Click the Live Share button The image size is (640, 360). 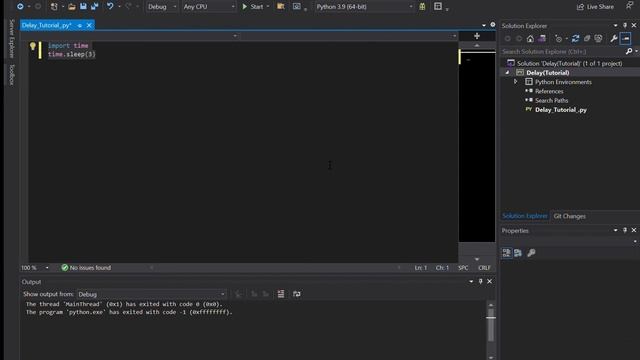[595, 7]
